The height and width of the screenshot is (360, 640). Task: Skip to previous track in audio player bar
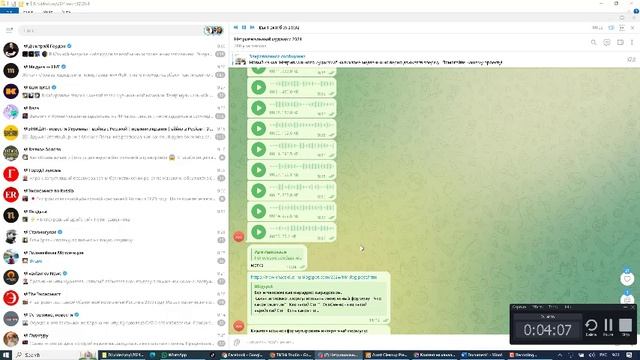236,27
